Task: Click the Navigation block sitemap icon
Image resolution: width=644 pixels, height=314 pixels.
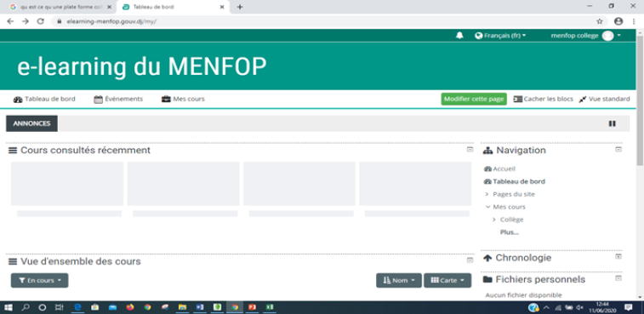Action: point(487,151)
